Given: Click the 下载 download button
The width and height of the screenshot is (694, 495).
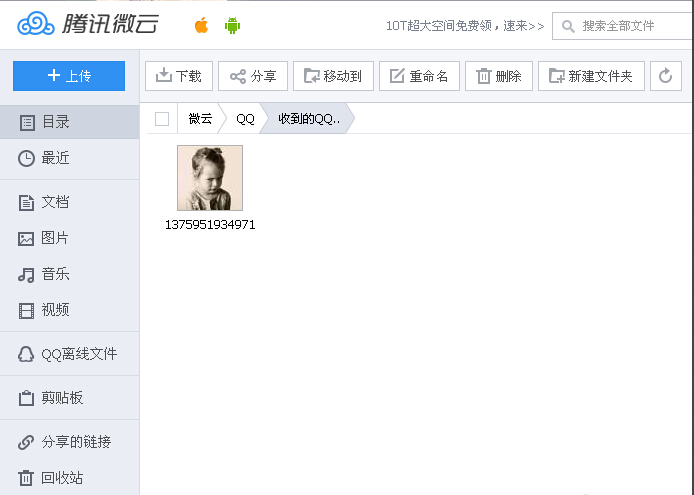Looking at the screenshot, I should pyautogui.click(x=179, y=76).
